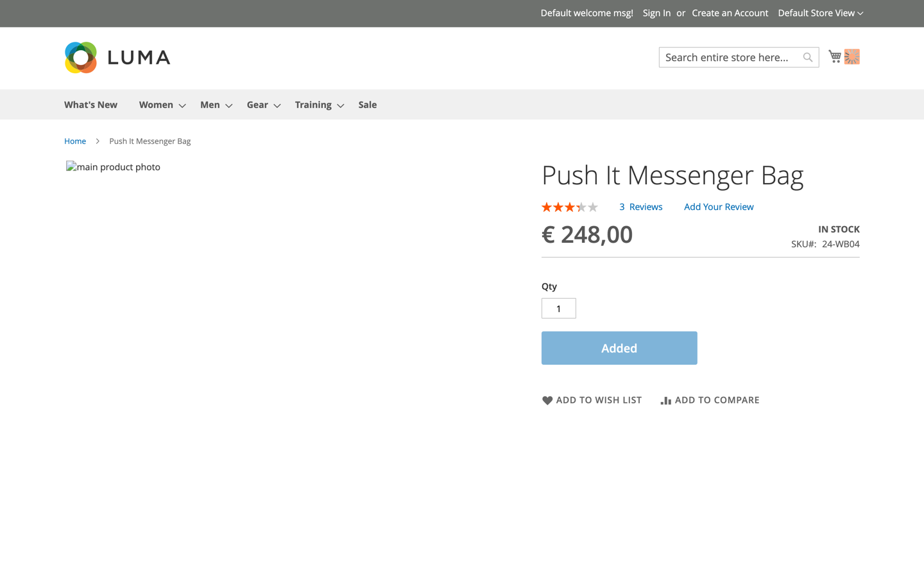
Task: Expand the Training menu chevron
Action: click(x=341, y=105)
